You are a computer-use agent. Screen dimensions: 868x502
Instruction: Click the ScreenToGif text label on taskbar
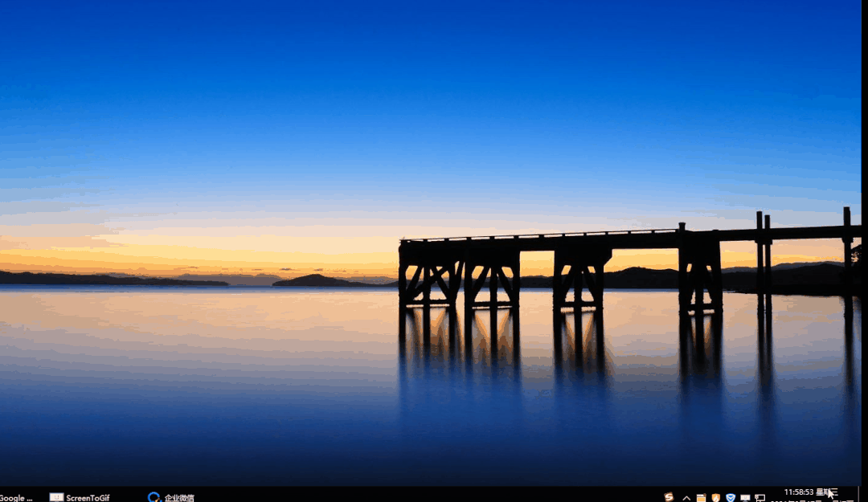[88, 498]
